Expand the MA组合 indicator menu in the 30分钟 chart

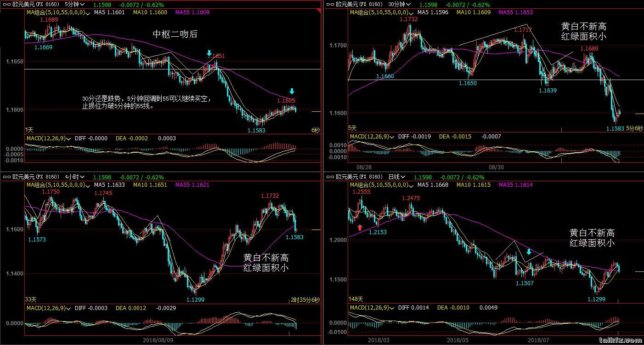click(411, 13)
